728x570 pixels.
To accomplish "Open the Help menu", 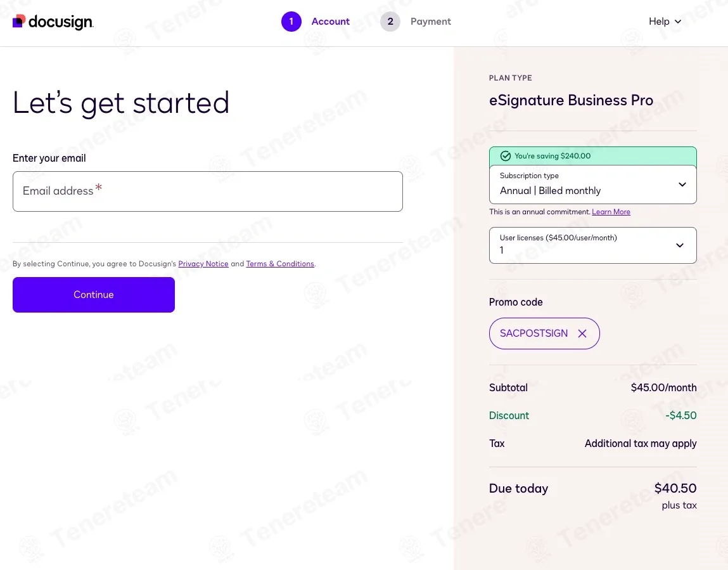I will 665,22.
